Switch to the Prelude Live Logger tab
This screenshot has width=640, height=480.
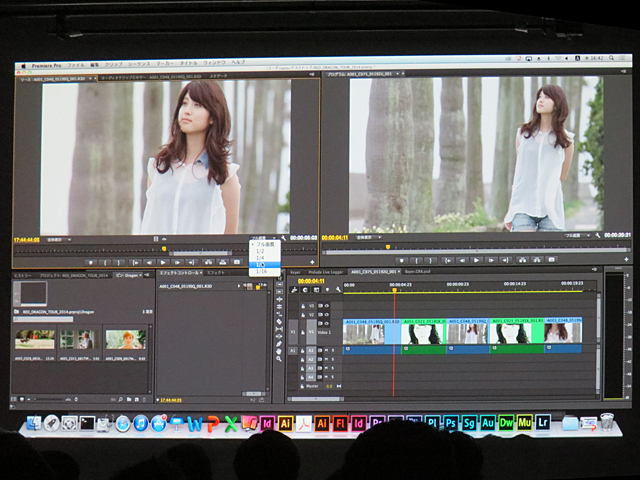[326, 272]
